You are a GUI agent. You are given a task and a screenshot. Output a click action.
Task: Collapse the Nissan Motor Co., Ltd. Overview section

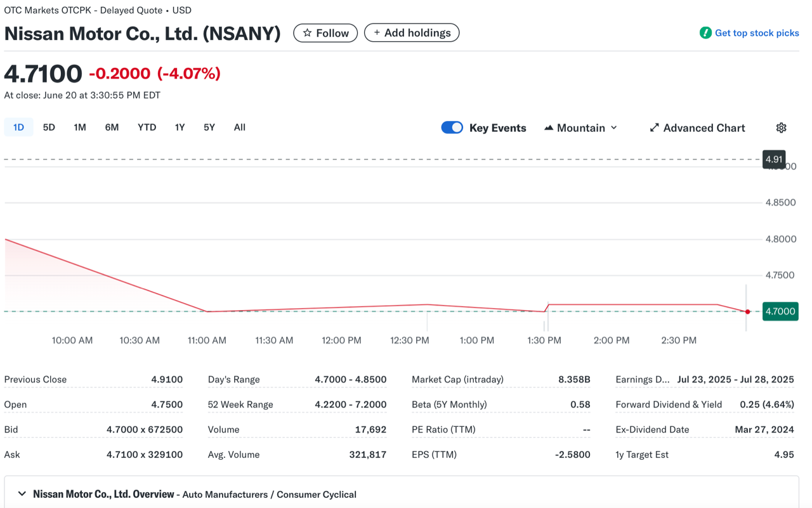[x=22, y=493]
